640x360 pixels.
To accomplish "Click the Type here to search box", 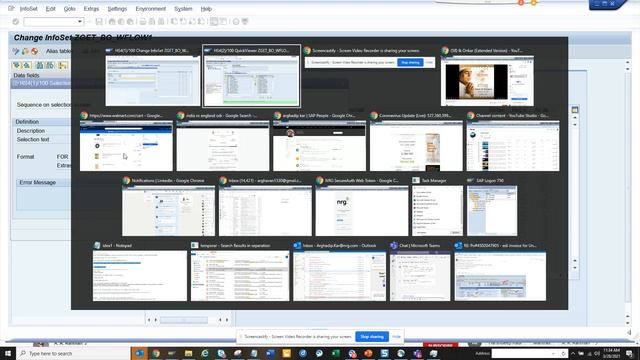I will (73, 353).
